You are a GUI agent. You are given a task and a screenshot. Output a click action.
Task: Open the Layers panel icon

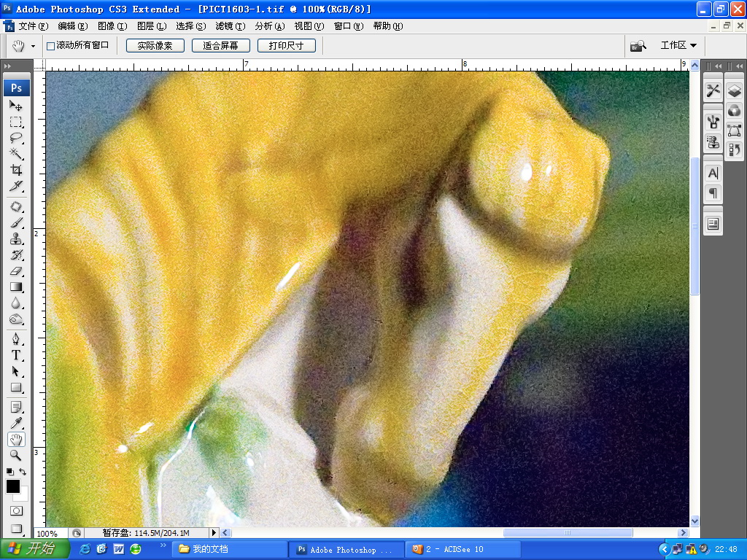(x=734, y=91)
